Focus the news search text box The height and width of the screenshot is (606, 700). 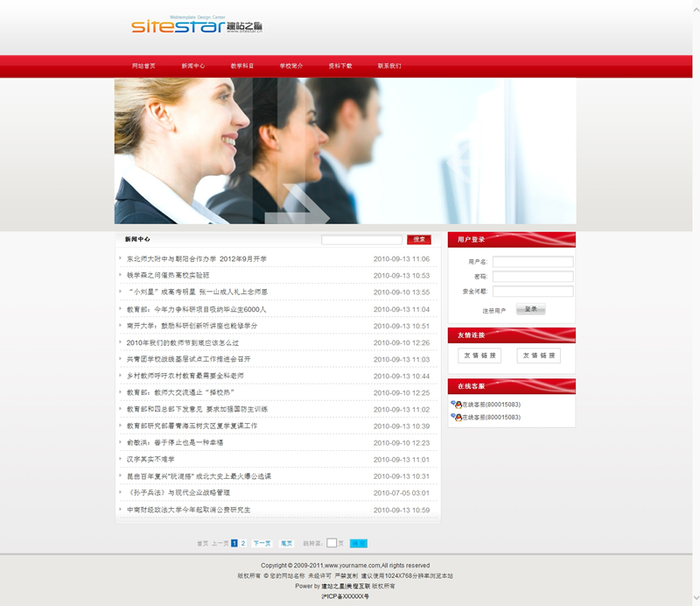[361, 240]
